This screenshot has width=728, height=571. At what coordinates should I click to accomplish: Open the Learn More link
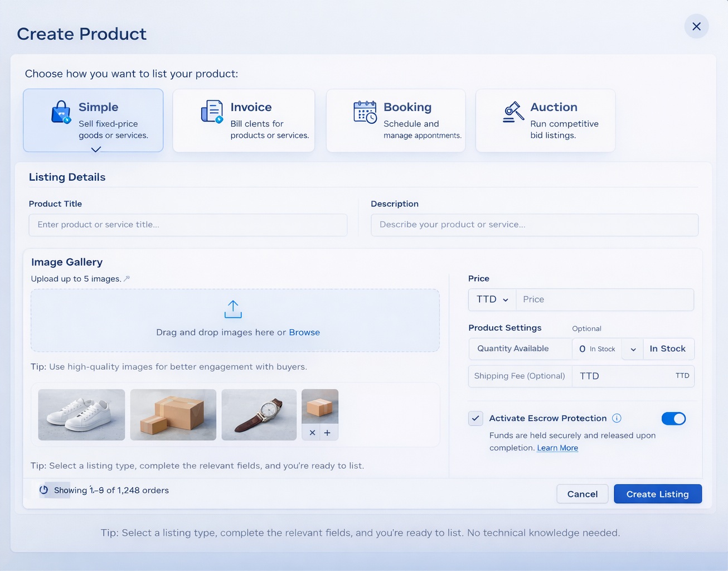[x=557, y=448]
